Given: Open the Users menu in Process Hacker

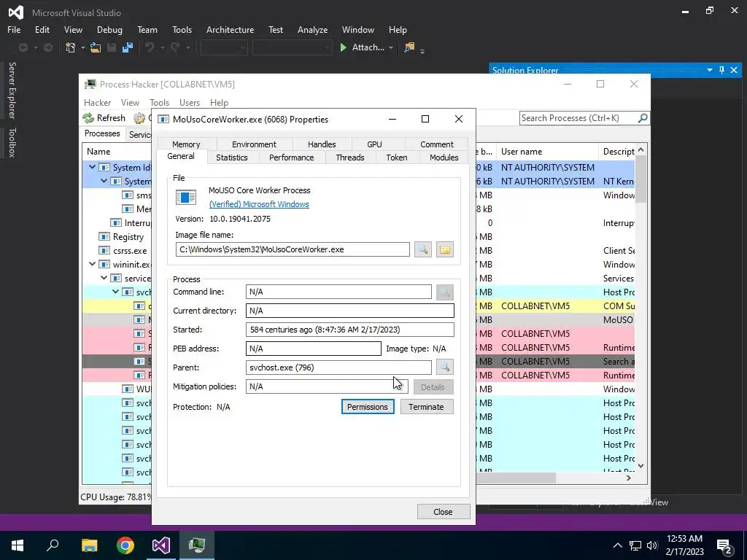Looking at the screenshot, I should (x=189, y=102).
